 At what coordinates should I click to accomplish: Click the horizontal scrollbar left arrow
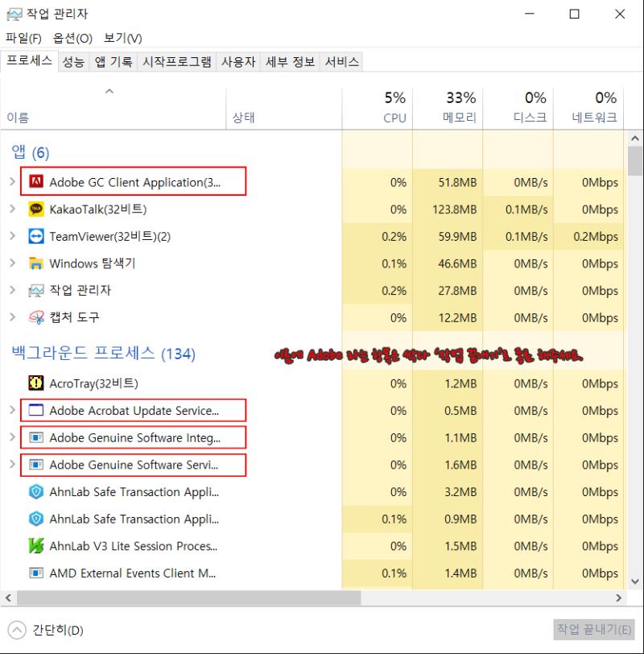click(x=8, y=598)
